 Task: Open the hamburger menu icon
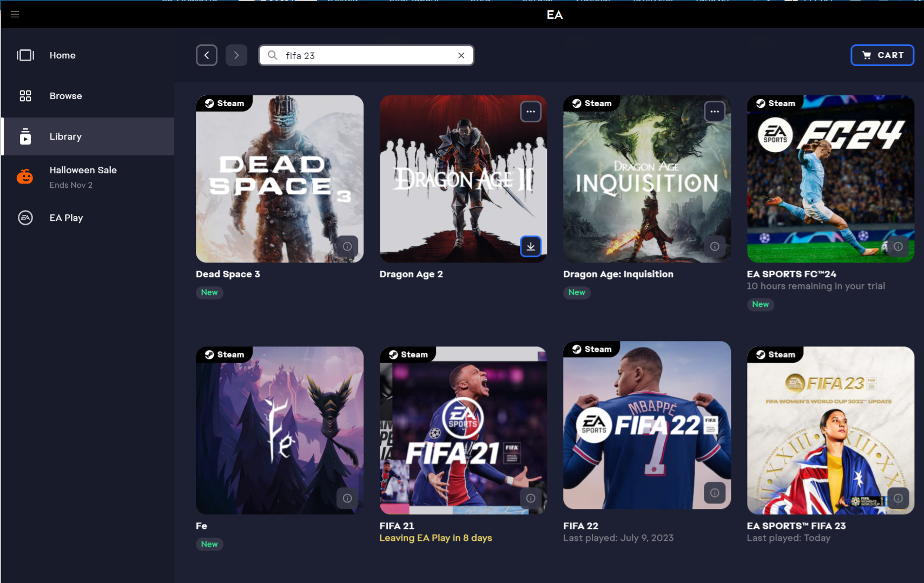15,15
